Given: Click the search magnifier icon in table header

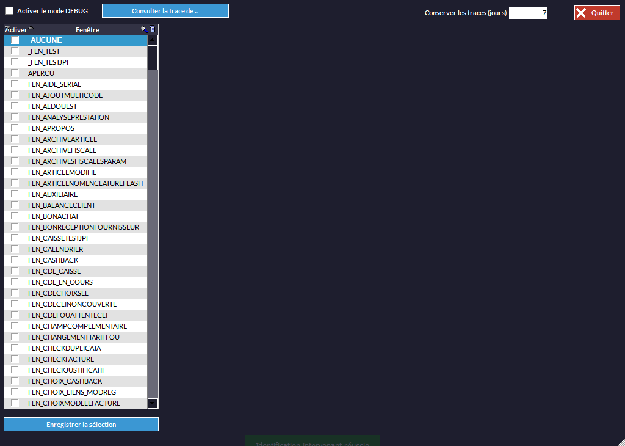Looking at the screenshot, I should 144,30.
